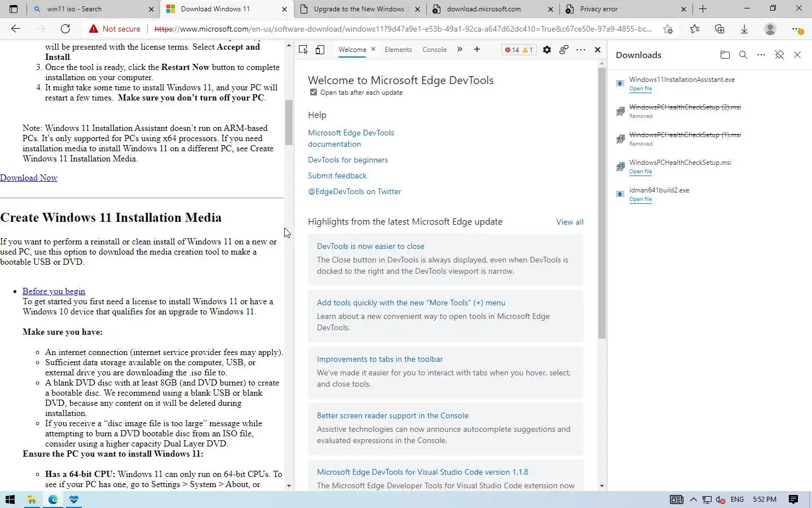Open the PC Health Check taskbar icon
The height and width of the screenshot is (508, 812).
[x=74, y=500]
